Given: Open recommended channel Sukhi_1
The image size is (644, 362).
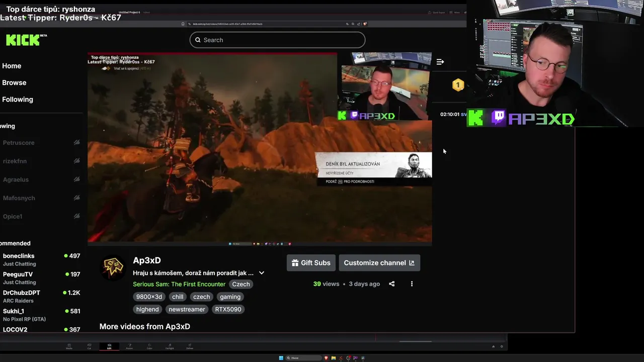Looking at the screenshot, I should pos(41,315).
